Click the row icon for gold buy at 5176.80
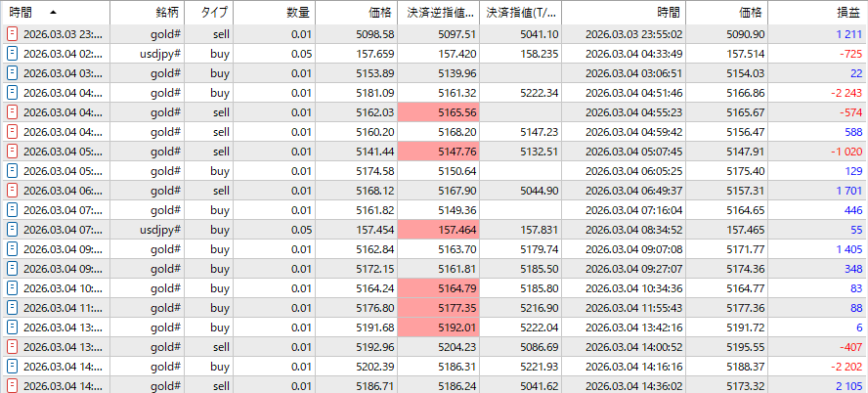Viewport: 868px width, 393px height. 13,308
